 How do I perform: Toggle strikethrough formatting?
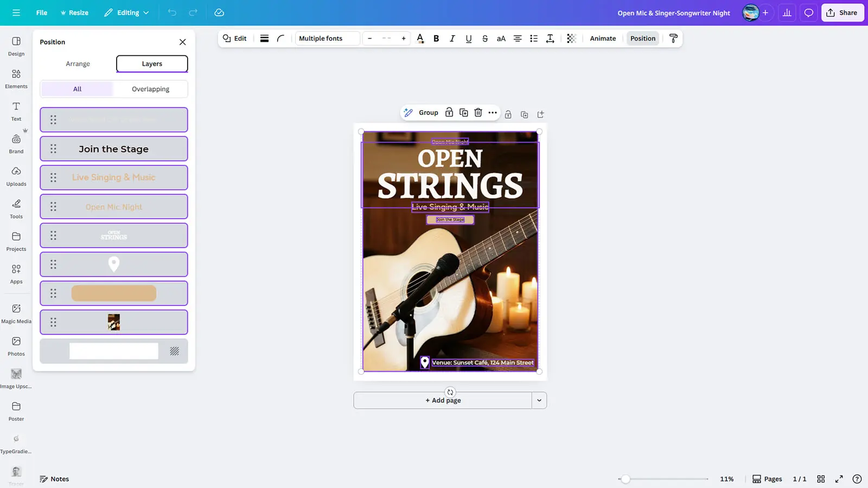click(484, 38)
